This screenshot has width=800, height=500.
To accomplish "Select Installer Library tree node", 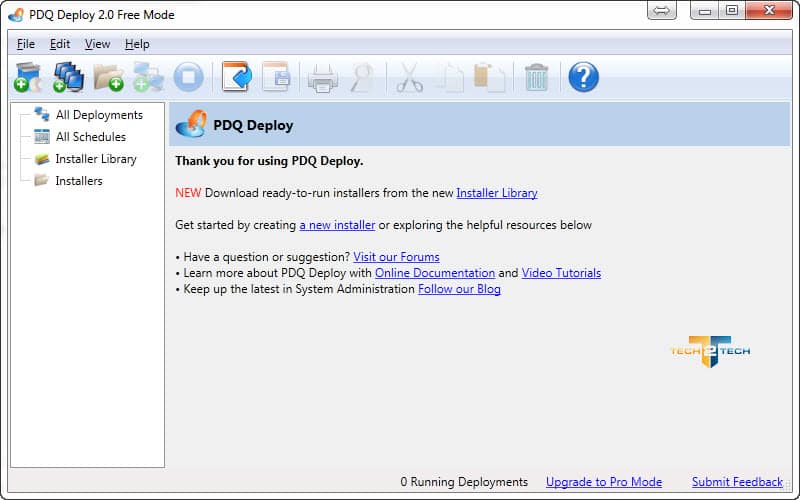I will (x=96, y=159).
